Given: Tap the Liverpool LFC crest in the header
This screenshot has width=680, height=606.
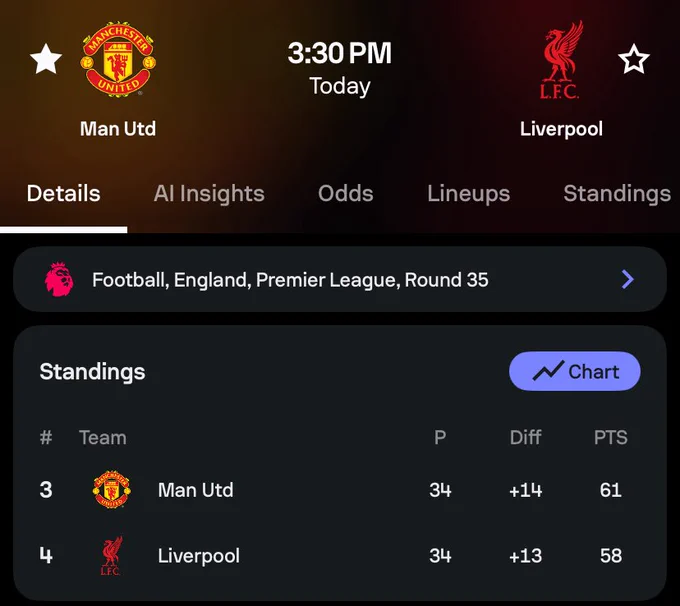Looking at the screenshot, I should pos(561,60).
